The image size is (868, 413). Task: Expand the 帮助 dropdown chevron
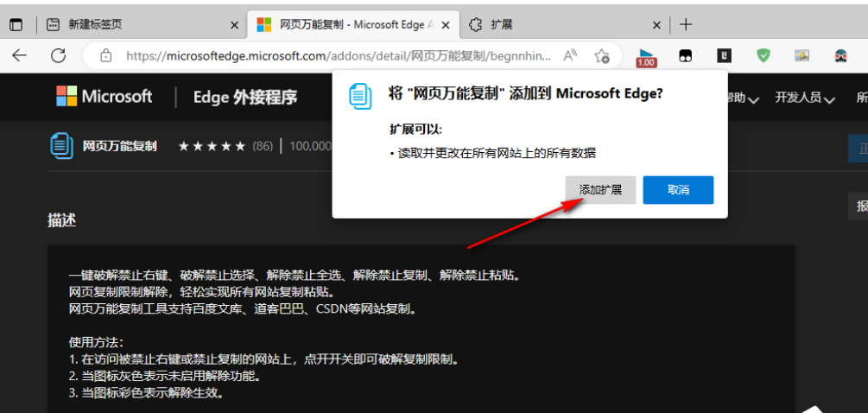(x=753, y=100)
